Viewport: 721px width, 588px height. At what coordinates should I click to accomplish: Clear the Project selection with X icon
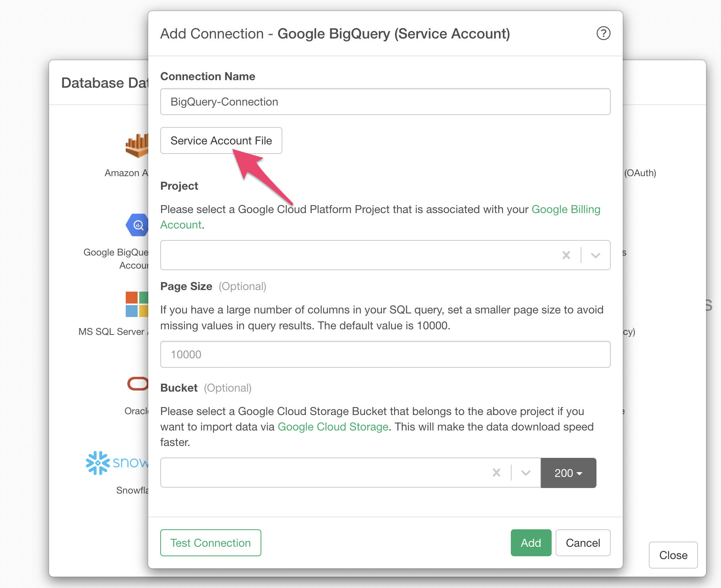(566, 255)
